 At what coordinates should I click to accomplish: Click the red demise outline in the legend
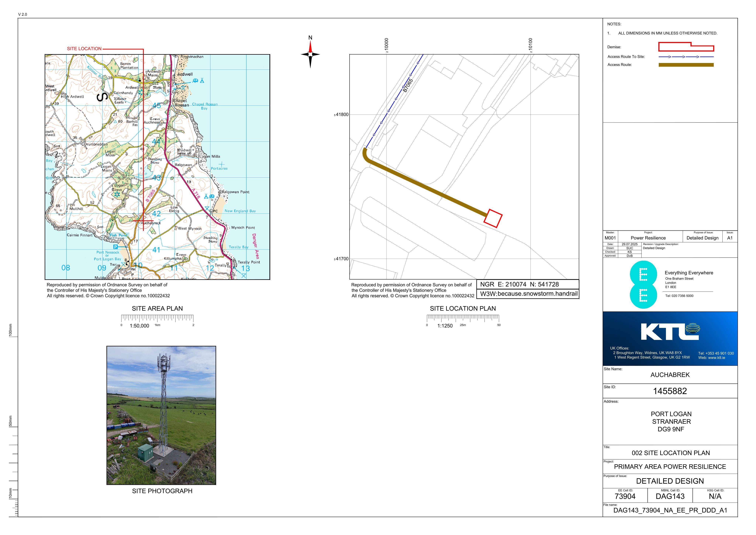(686, 47)
